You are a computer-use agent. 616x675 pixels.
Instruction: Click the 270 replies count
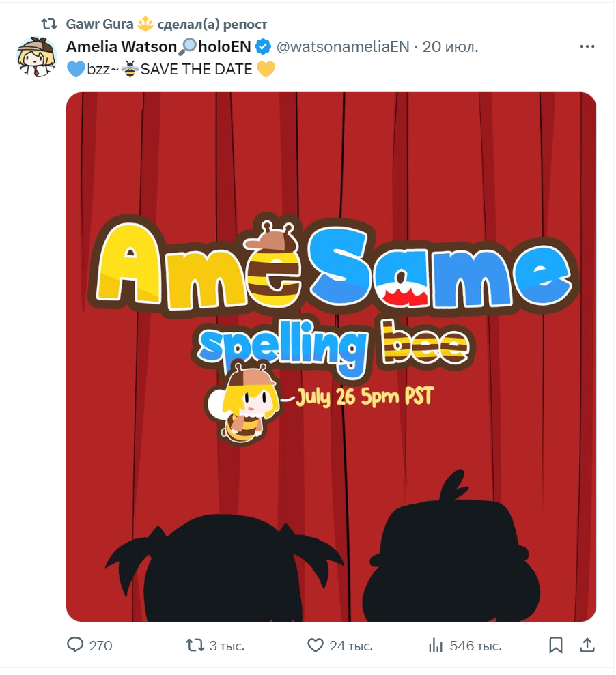[x=100, y=645]
